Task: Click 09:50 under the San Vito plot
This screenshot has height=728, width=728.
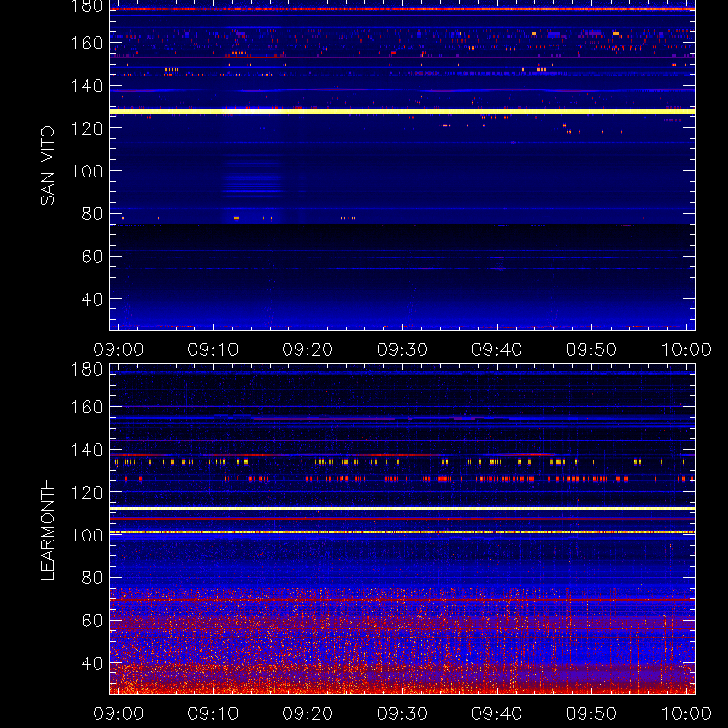Action: point(591,349)
